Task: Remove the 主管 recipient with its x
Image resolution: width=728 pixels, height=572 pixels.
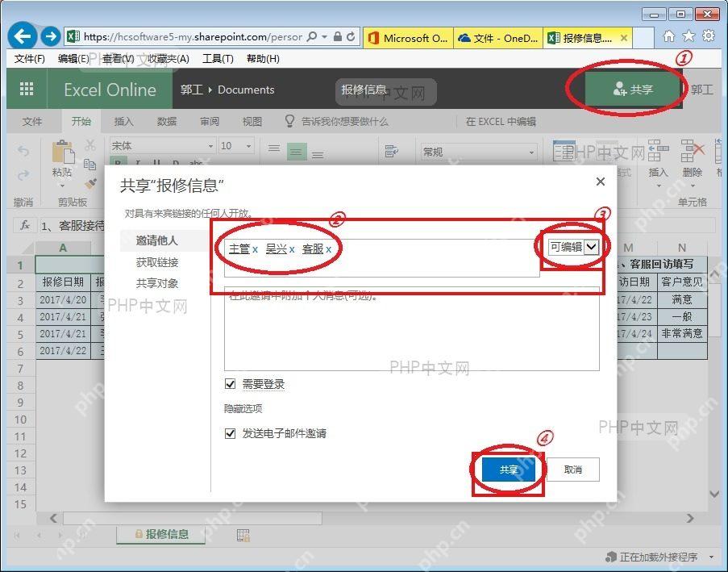Action: click(255, 249)
